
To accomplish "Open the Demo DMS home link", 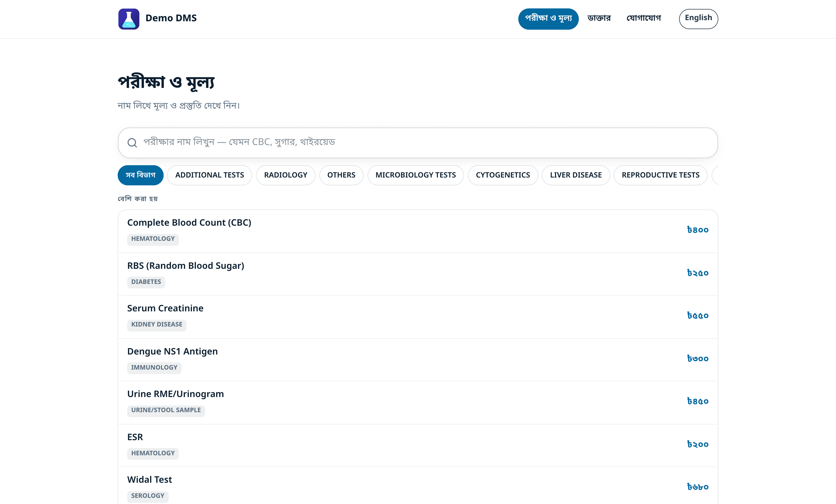I will pyautogui.click(x=157, y=19).
